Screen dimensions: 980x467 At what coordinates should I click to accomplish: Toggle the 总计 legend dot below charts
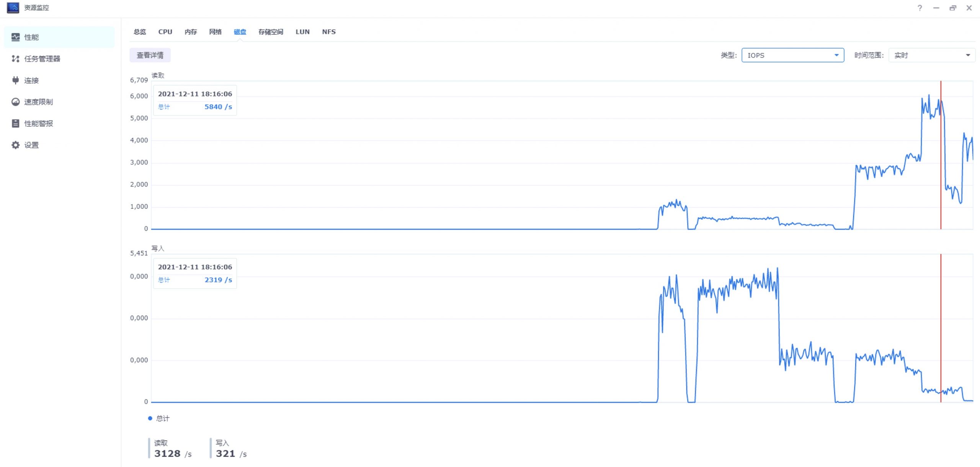150,418
